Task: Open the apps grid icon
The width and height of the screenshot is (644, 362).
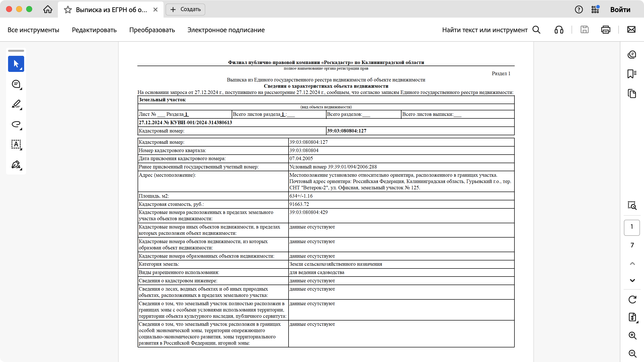Action: [595, 10]
